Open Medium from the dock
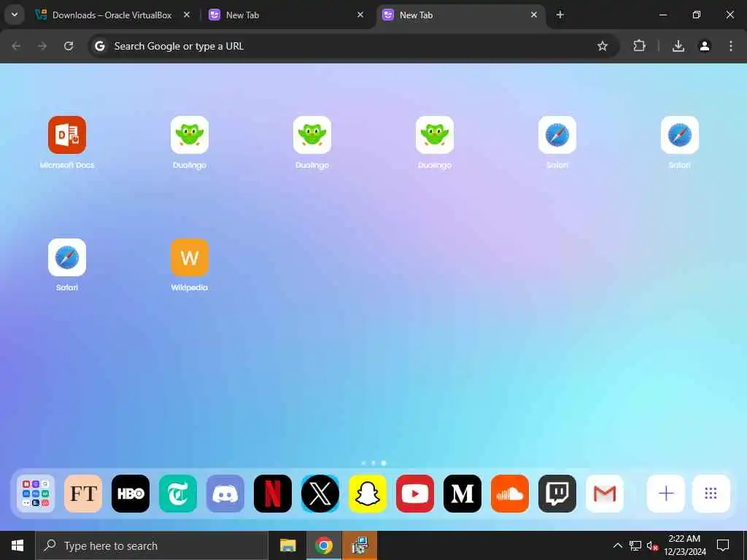 [462, 494]
